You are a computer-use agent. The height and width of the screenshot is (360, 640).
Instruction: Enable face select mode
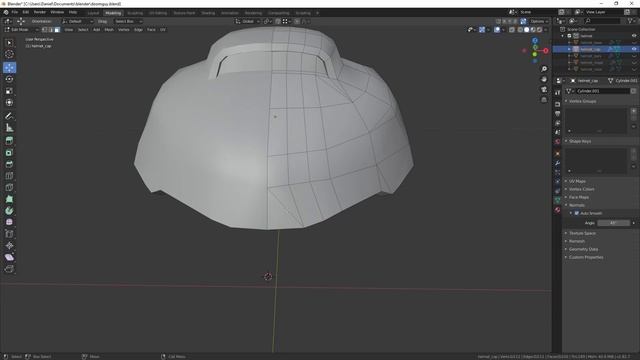tap(57, 30)
